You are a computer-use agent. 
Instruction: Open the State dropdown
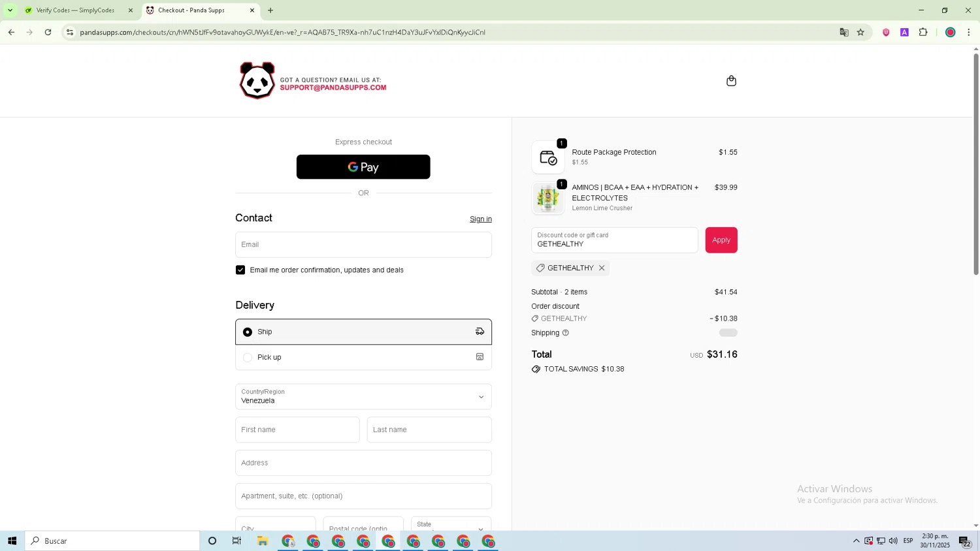pyautogui.click(x=451, y=524)
